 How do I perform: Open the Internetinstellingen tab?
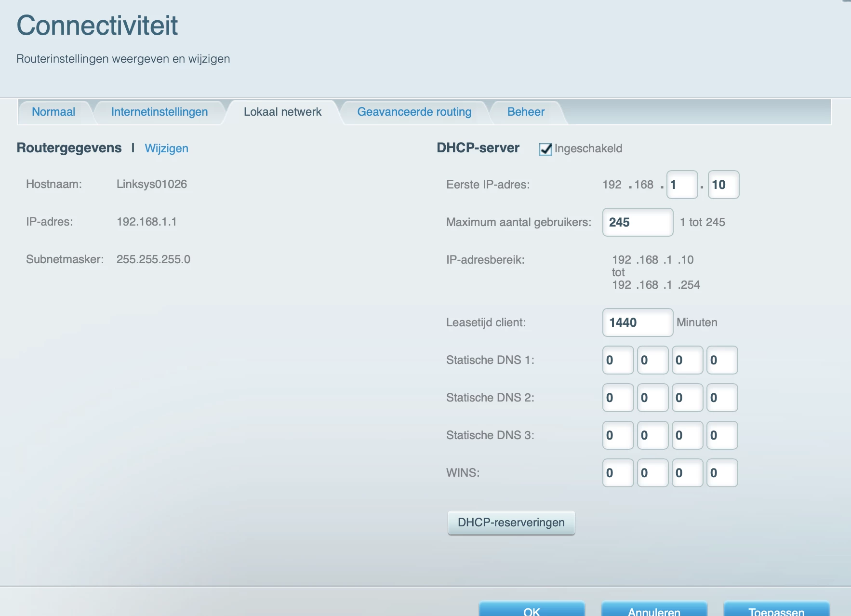tap(160, 112)
